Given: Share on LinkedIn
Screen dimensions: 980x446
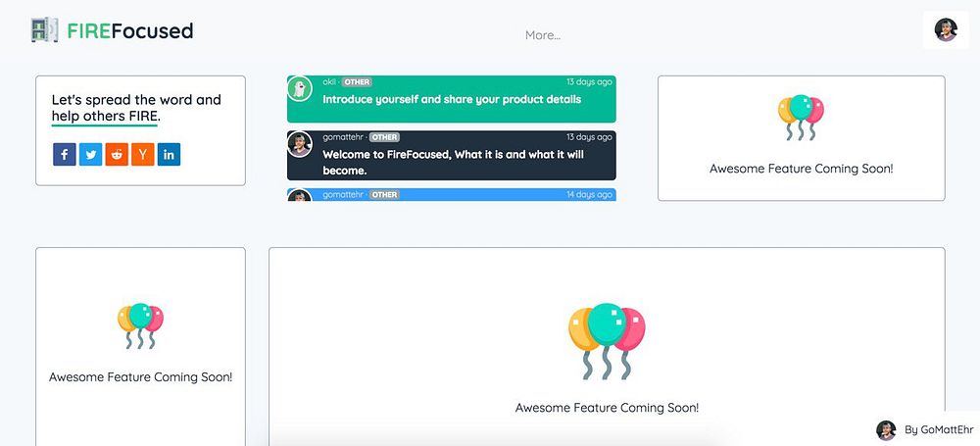Looking at the screenshot, I should point(169,154).
